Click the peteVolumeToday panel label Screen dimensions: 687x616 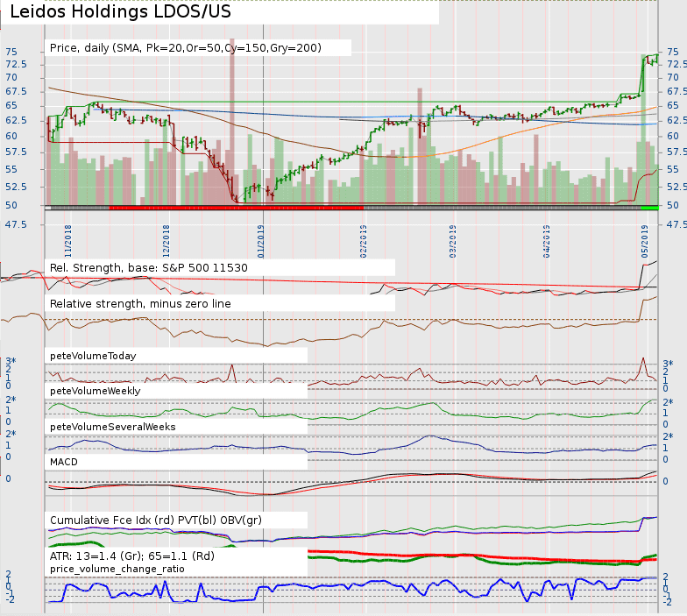93,356
